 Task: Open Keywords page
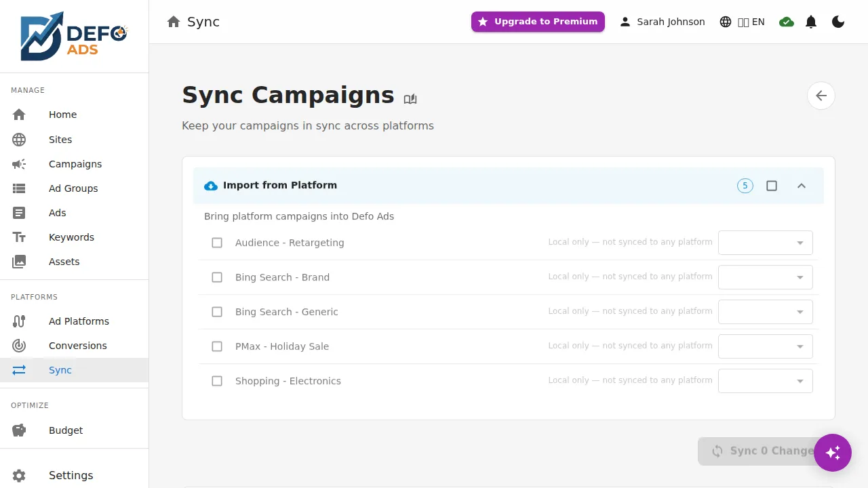tap(75, 237)
